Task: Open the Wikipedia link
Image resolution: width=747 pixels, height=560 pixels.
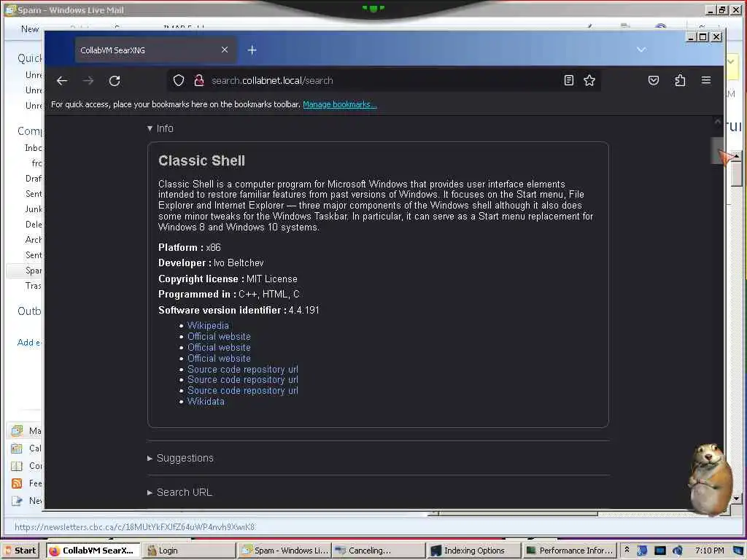Action: coord(208,326)
